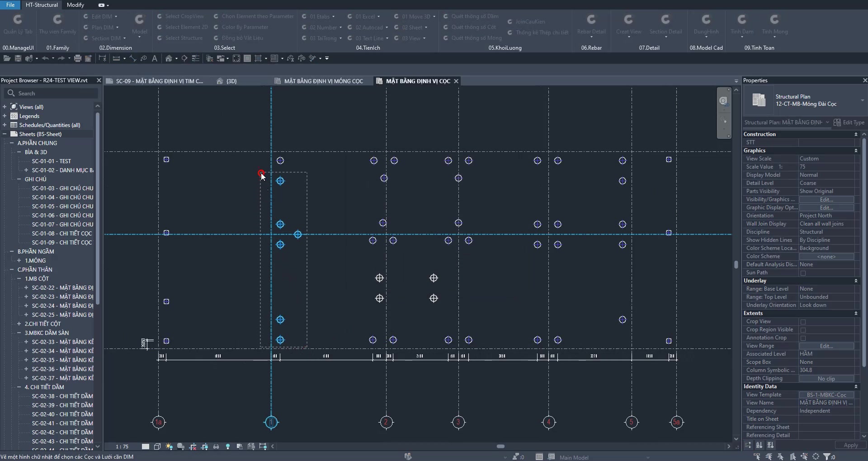
Task: Toggle Sun Path icon in view control bar
Action: coord(169,447)
